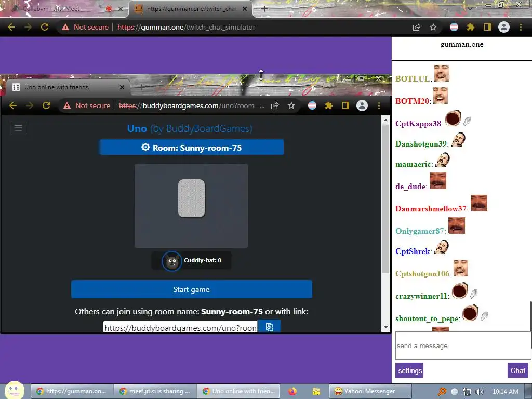Open Yahoo! Messenger from the taskbar

coord(370,391)
